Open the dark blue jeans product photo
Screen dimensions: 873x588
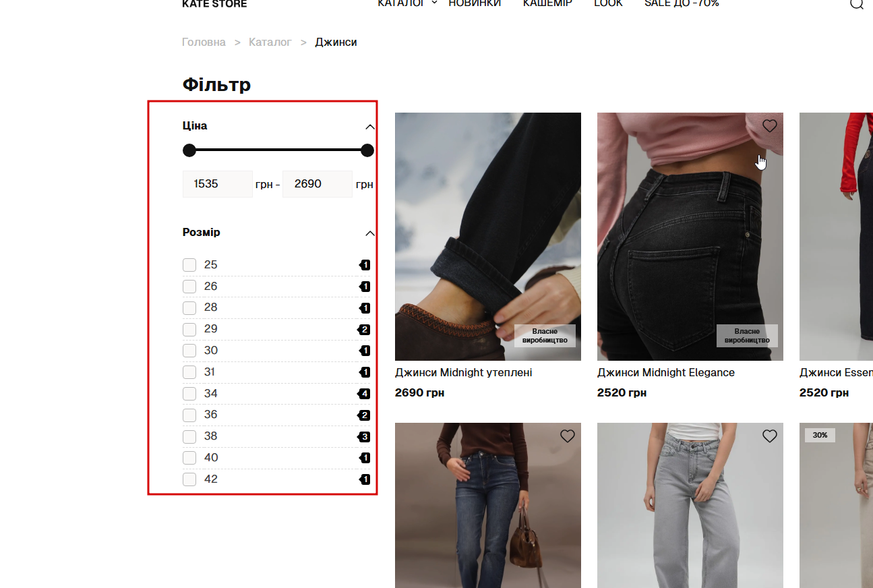point(488,505)
